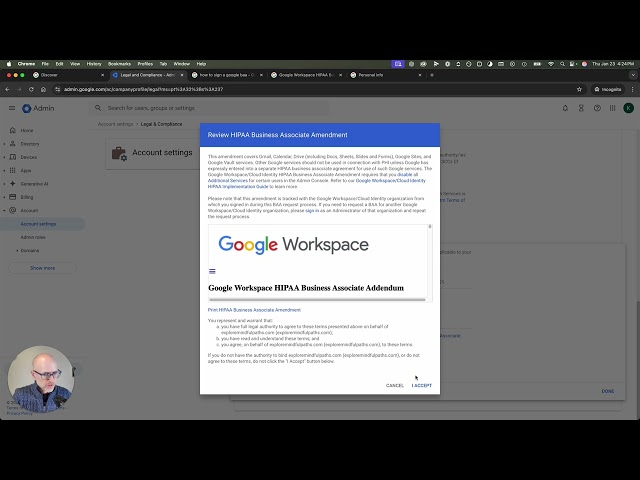Switch to the Google Workspace HIPAA tab
Screen dimensions: 640x480
pyautogui.click(x=307, y=75)
